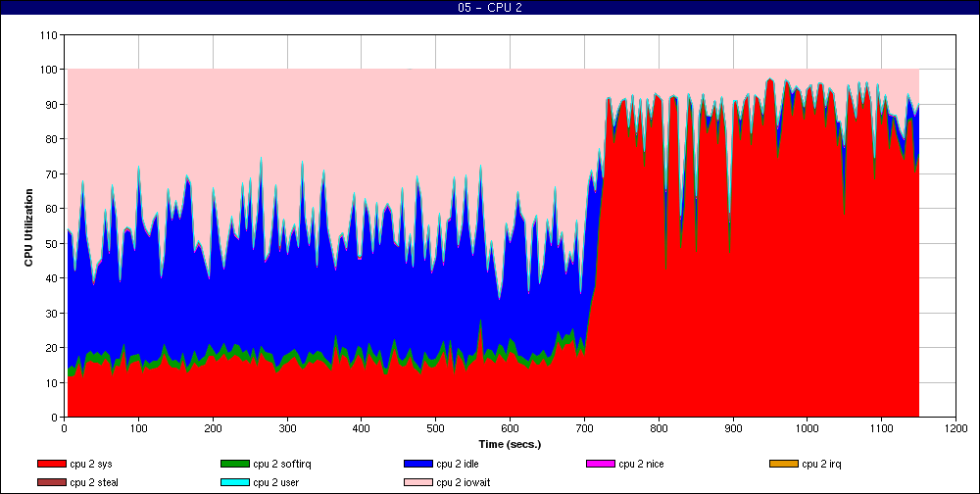The height and width of the screenshot is (494, 980).
Task: Click the green cpu 2 softirq legend swatch
Action: click(235, 464)
